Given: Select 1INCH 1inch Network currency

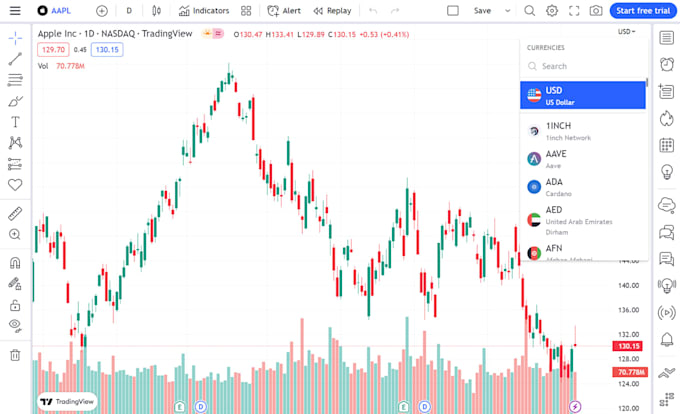Looking at the screenshot, I should 583,131.
